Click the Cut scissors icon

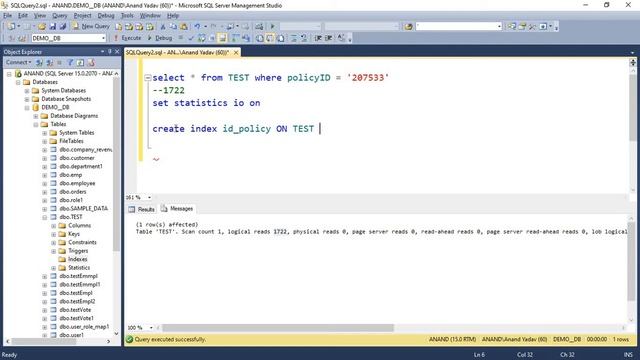point(162,27)
